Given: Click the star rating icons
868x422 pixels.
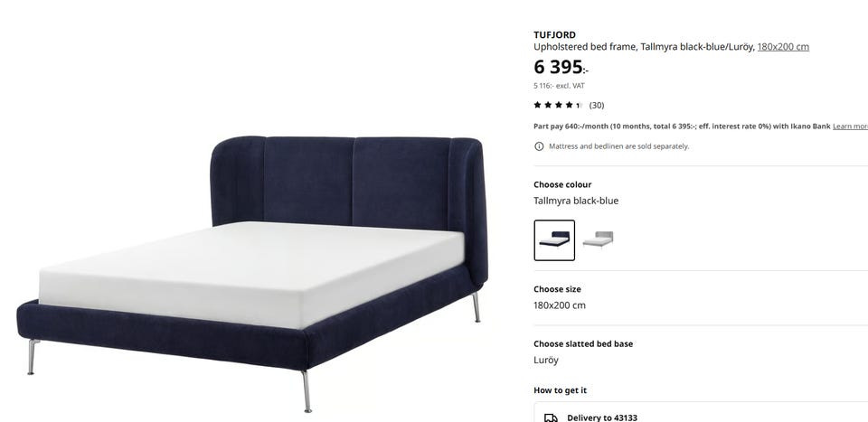Looking at the screenshot, I should point(558,105).
